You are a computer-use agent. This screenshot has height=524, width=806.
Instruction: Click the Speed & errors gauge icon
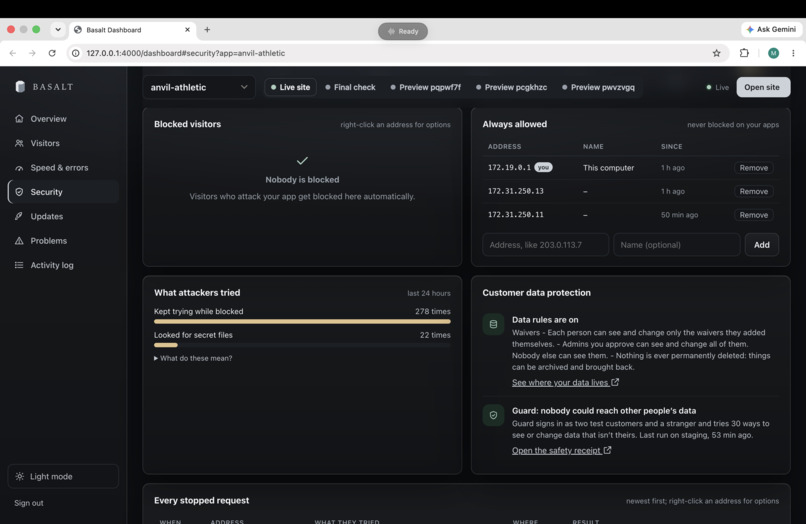pos(19,168)
